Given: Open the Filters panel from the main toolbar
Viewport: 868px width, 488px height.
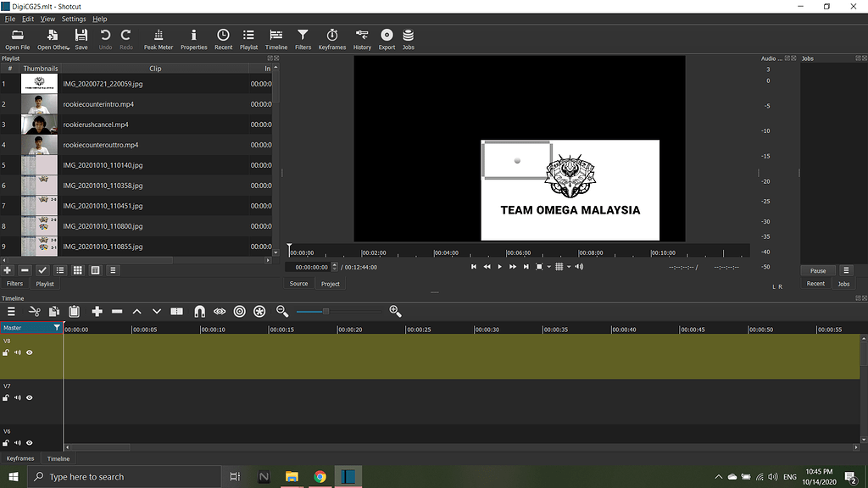Looking at the screenshot, I should tap(303, 37).
